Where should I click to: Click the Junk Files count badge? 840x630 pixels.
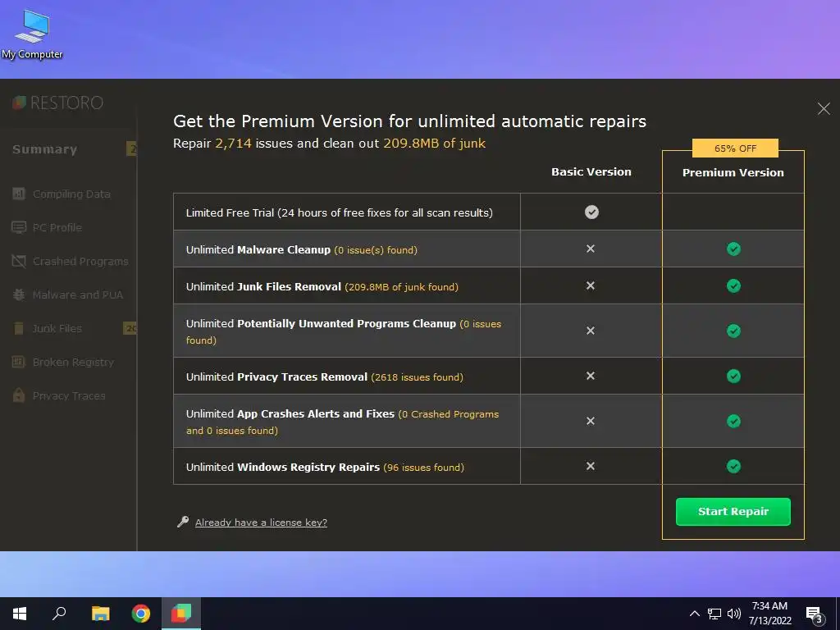pos(130,328)
